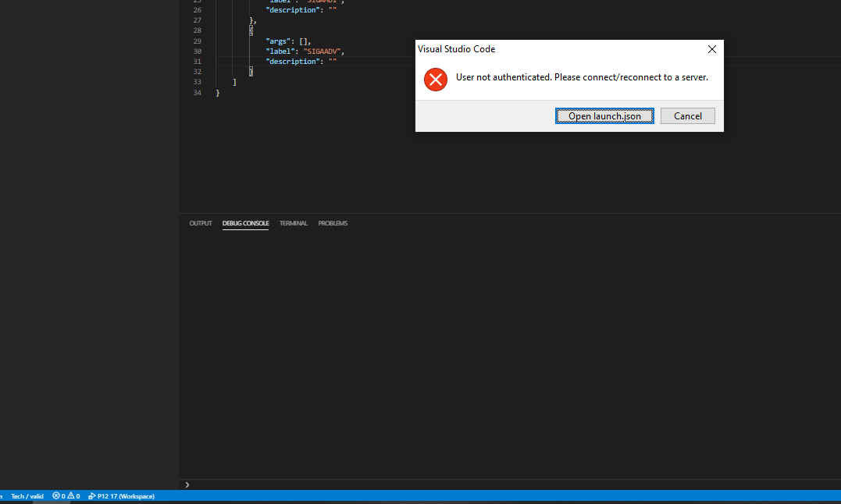Click the red error icon in the dialog
The height and width of the screenshot is (504, 841).
tap(436, 79)
